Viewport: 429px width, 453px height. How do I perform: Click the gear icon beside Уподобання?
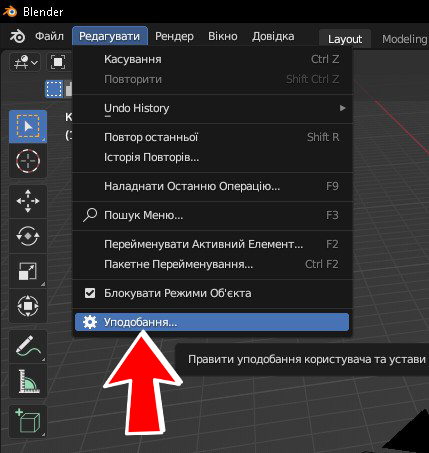click(90, 322)
